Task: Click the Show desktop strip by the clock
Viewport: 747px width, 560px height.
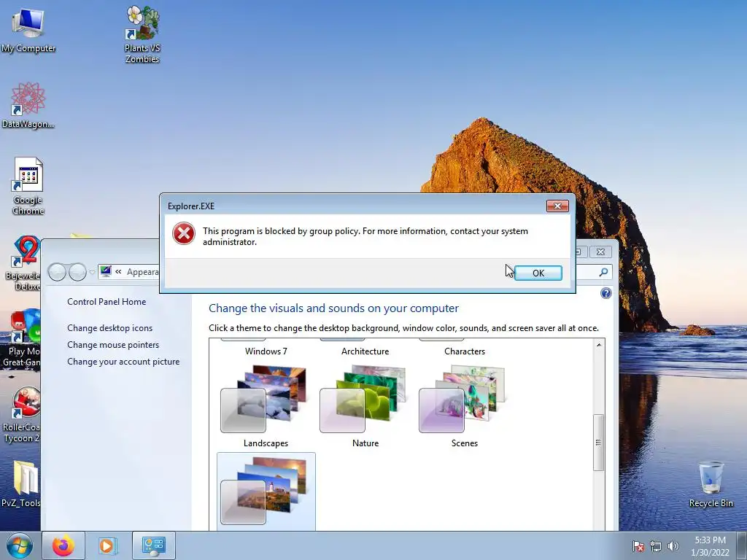Action: [742, 545]
